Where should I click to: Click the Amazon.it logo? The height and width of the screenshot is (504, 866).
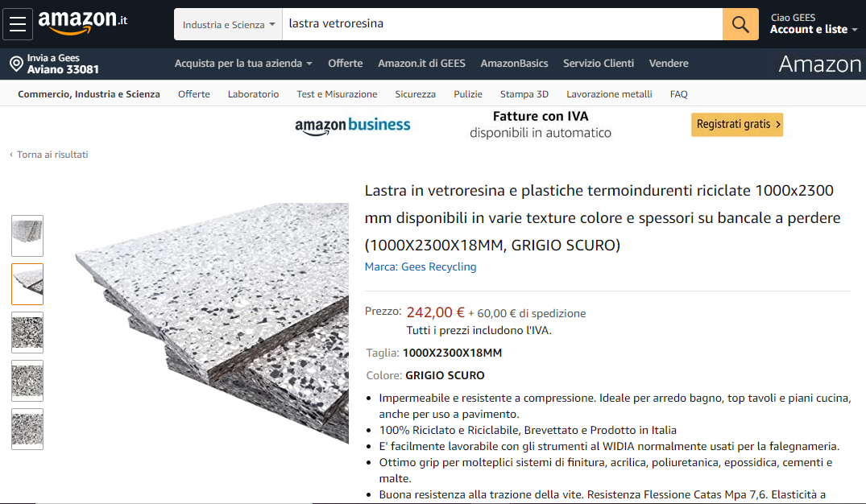[83, 23]
